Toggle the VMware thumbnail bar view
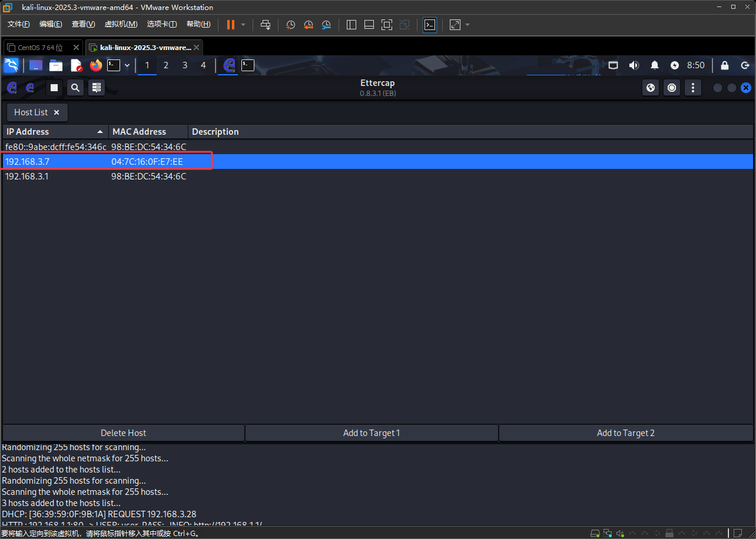Image resolution: width=756 pixels, height=539 pixels. (x=369, y=25)
